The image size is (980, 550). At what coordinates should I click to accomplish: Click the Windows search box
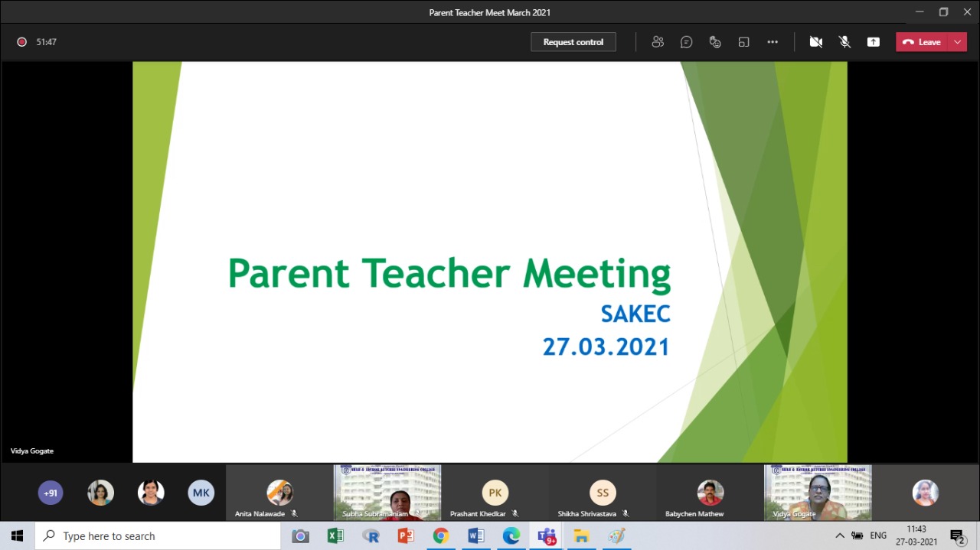tap(158, 536)
